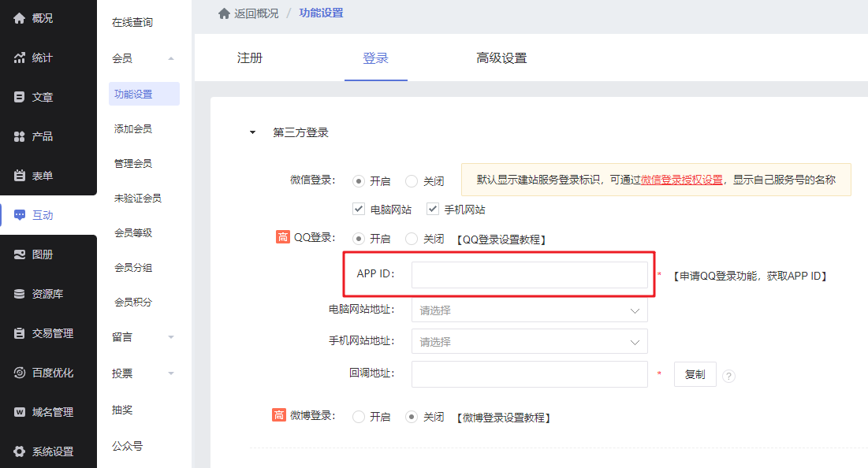Select 关闭 radio for 微博登录

click(412, 417)
